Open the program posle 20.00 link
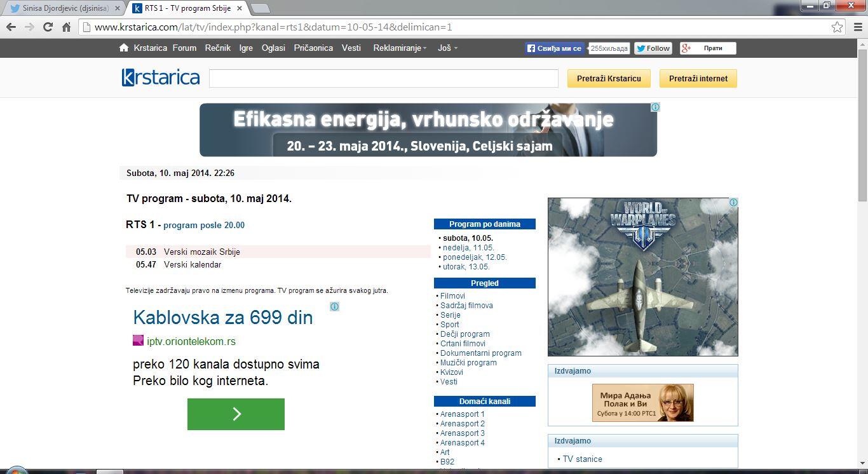The height and width of the screenshot is (474, 868). coord(204,225)
